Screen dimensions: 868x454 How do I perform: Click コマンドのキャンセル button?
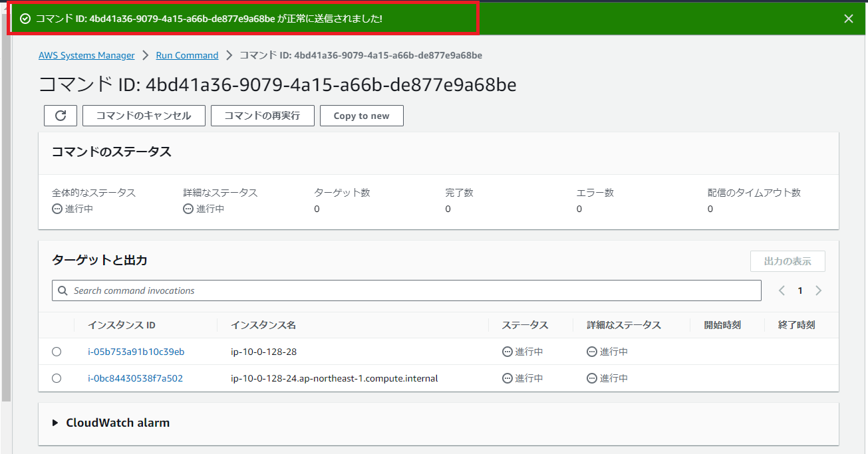tap(144, 116)
